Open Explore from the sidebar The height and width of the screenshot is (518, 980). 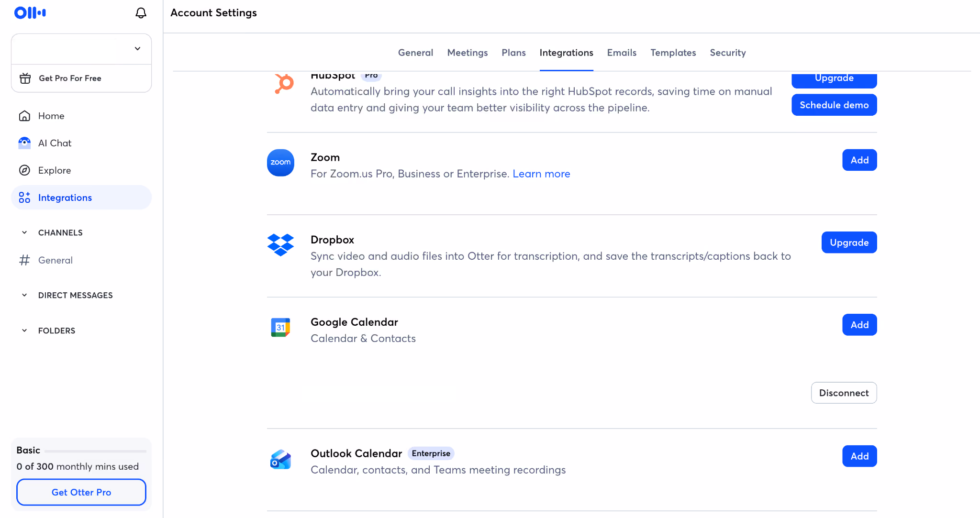[x=81, y=170]
